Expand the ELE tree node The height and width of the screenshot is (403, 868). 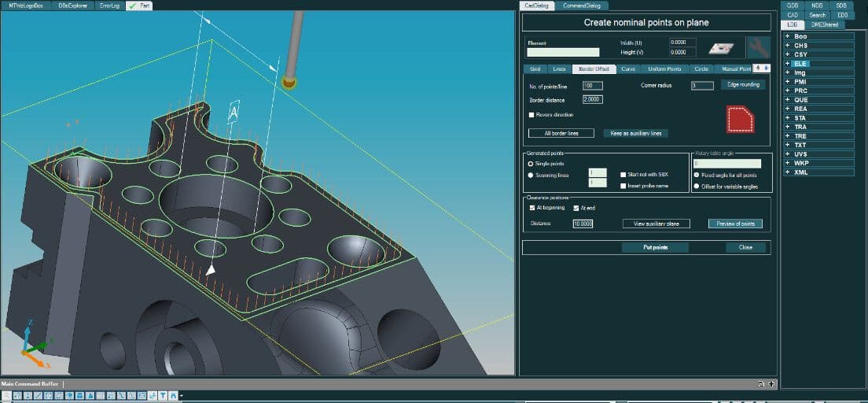tap(787, 64)
